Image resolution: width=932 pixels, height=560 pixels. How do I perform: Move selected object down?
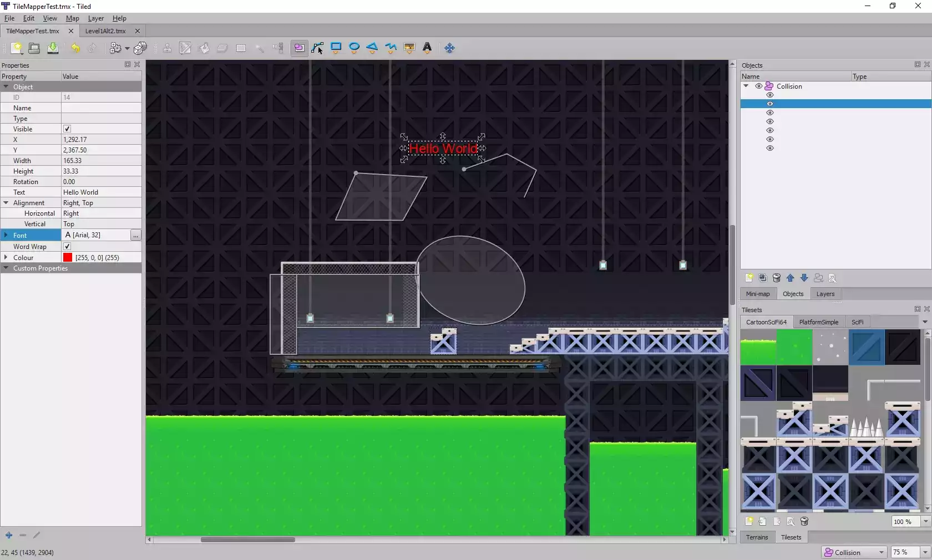point(804,278)
